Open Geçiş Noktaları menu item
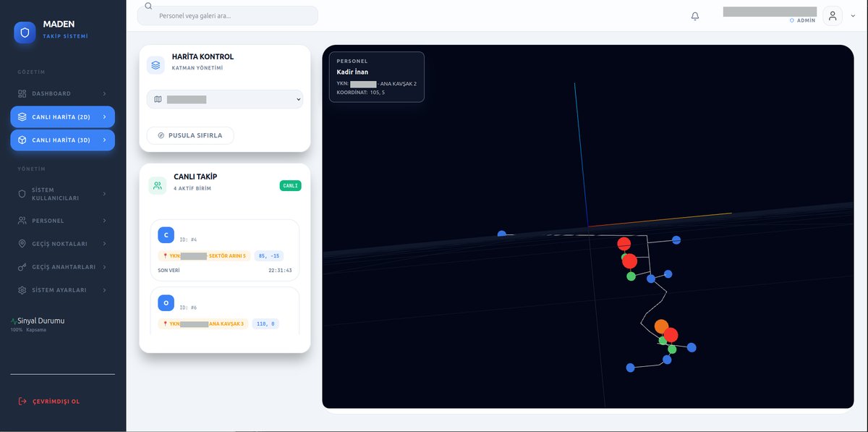868x432 pixels. 62,244
